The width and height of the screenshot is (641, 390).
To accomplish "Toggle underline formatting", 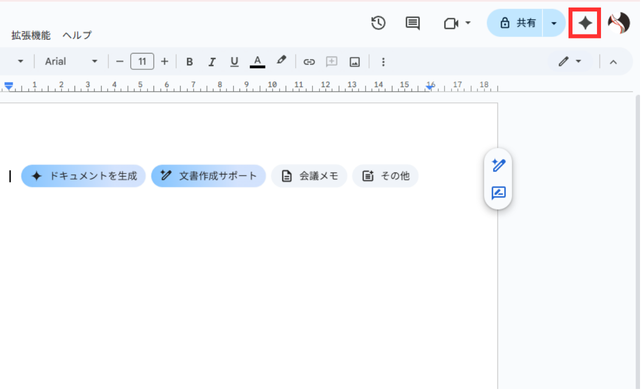I will (234, 62).
